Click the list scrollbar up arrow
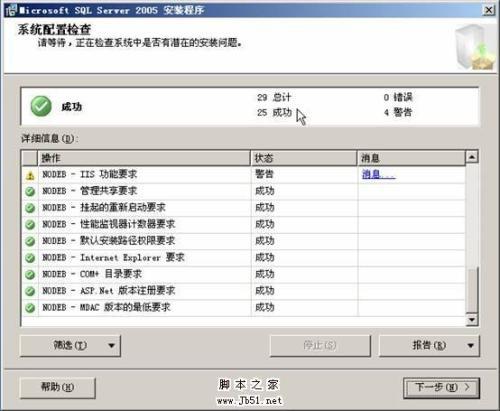This screenshot has width=500, height=411. click(x=472, y=157)
